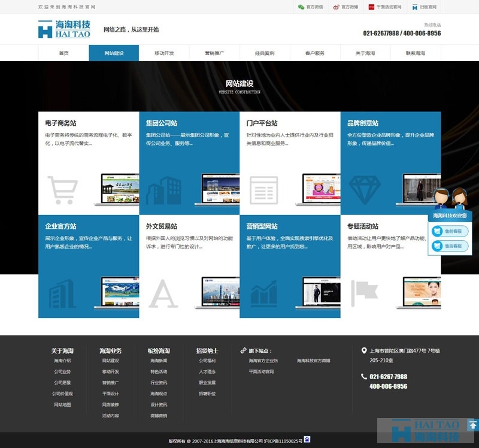
Task: Open the 移动开发 navigation menu item
Action: coord(164,53)
